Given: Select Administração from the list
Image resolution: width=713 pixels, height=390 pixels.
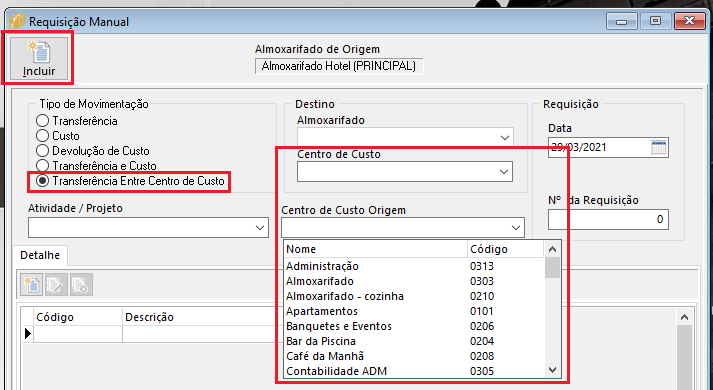Looking at the screenshot, I should point(414,266).
